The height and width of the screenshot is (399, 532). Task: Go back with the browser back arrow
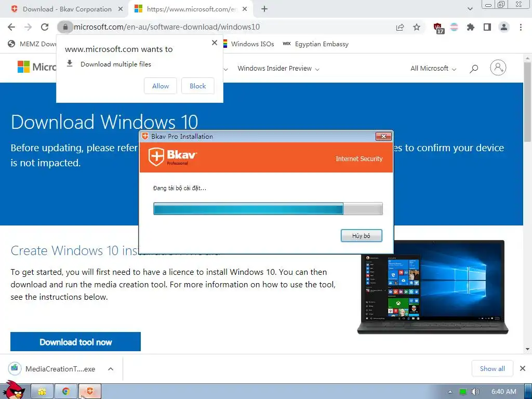pyautogui.click(x=11, y=27)
